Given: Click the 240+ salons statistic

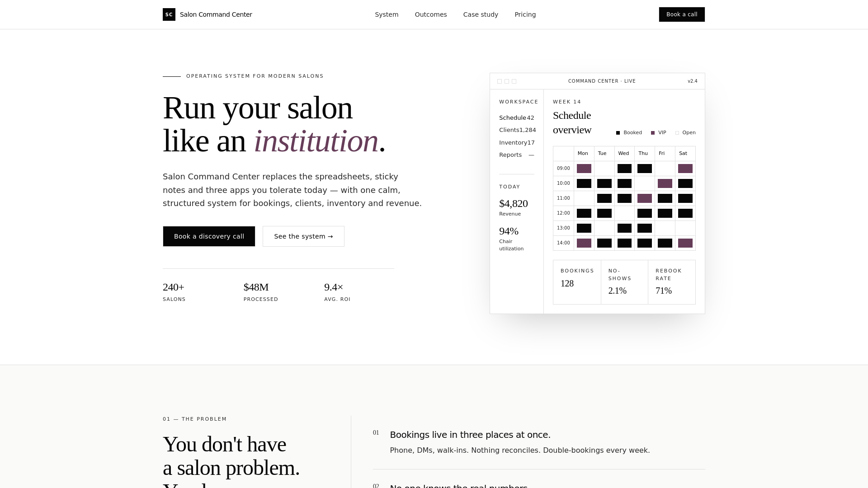Looking at the screenshot, I should (x=174, y=292).
